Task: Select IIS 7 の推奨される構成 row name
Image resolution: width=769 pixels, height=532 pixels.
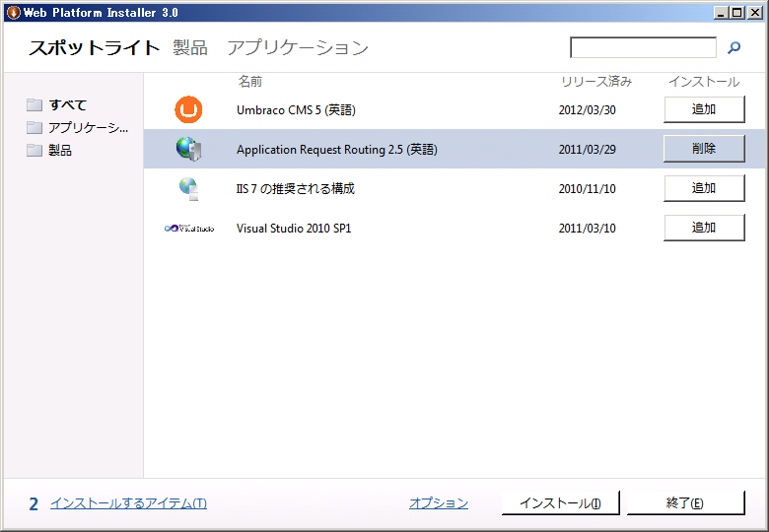Action: point(295,188)
